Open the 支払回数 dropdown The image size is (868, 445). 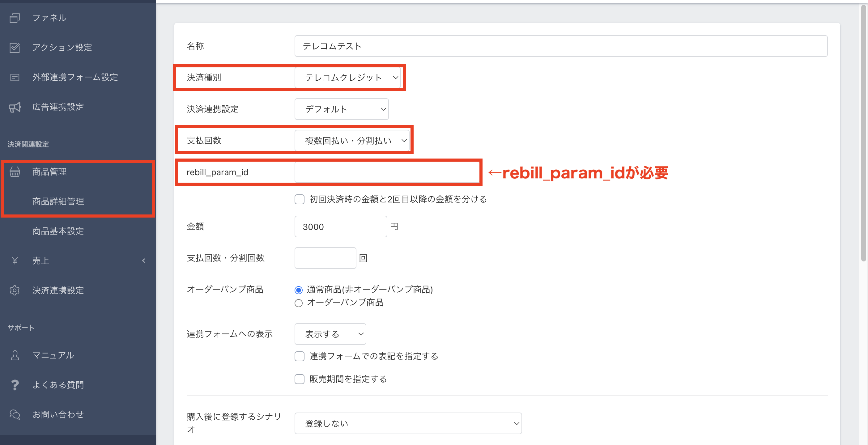pyautogui.click(x=352, y=141)
